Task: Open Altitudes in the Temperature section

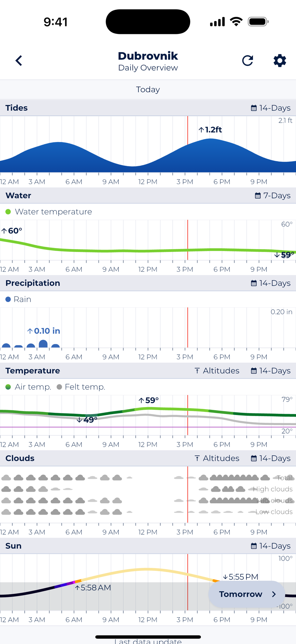Action: [x=217, y=371]
